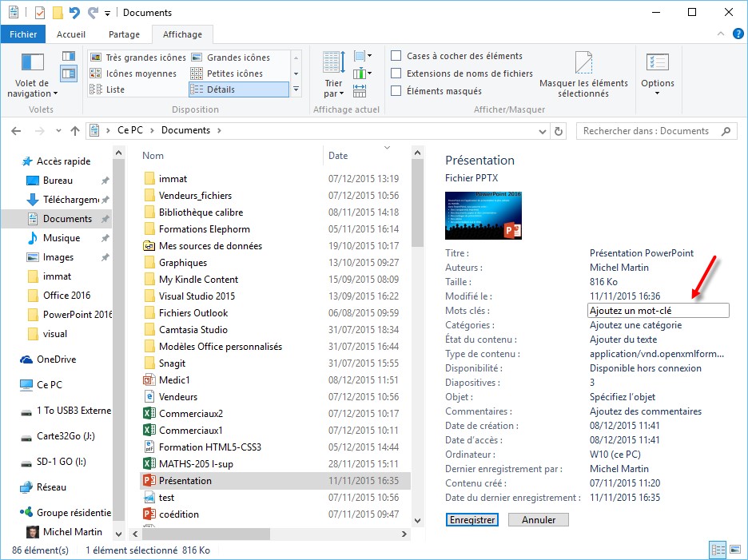Enable Cases à cocher des éléments

[396, 56]
